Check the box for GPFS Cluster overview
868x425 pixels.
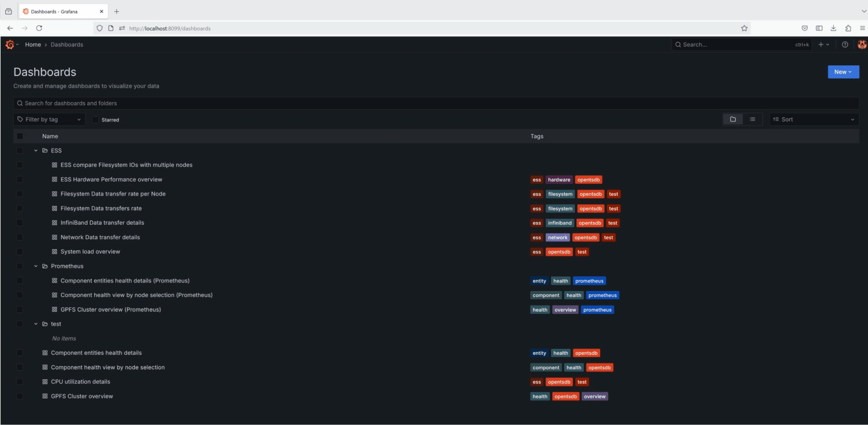(x=20, y=396)
